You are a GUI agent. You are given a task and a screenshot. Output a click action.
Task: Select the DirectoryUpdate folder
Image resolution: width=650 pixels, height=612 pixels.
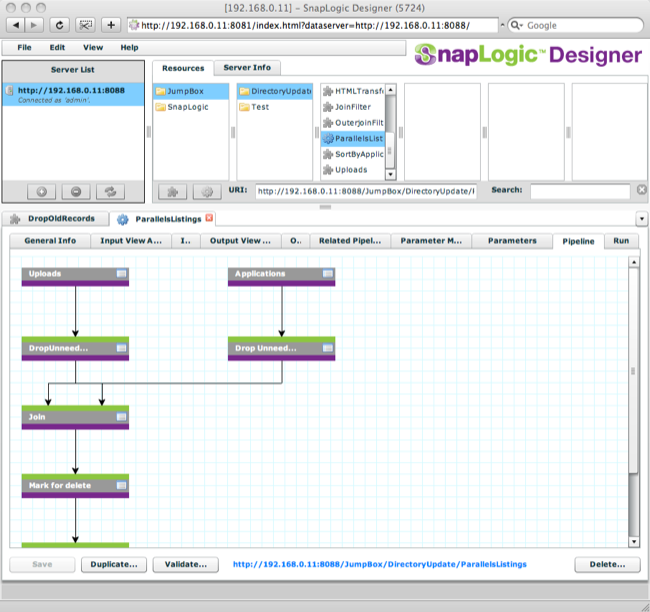coord(275,91)
